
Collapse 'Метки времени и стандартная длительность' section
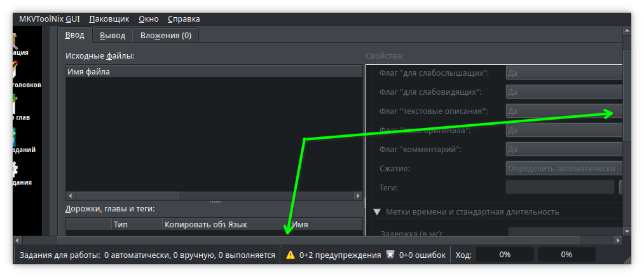coord(377,212)
